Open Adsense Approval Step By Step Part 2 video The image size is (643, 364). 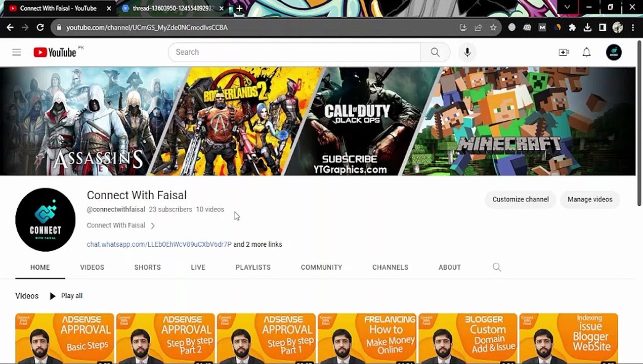pos(165,338)
